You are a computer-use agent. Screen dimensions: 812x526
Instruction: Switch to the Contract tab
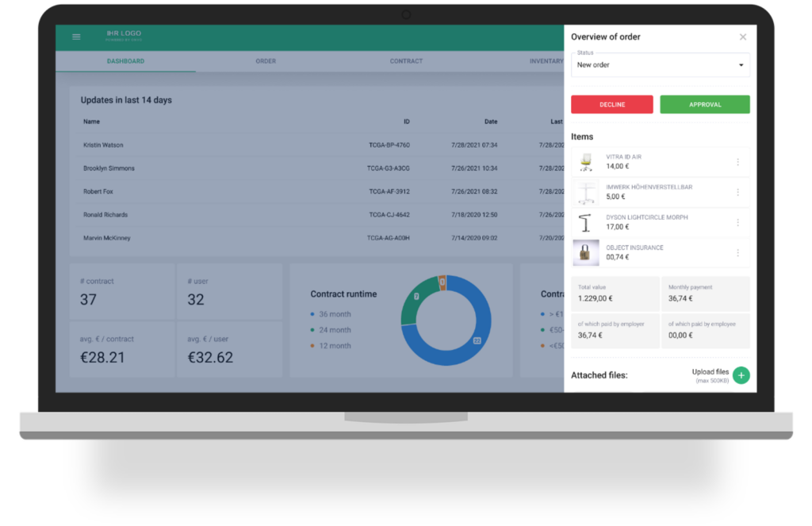(x=406, y=61)
